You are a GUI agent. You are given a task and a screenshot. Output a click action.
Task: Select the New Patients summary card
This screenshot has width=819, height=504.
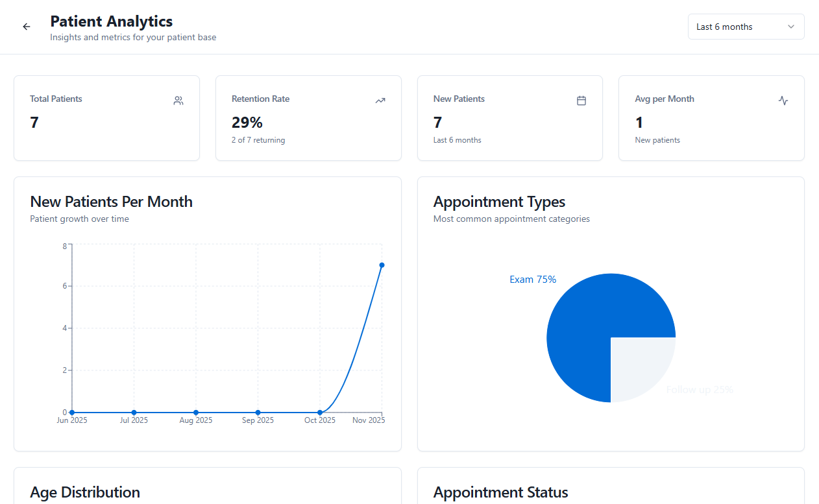(x=510, y=118)
